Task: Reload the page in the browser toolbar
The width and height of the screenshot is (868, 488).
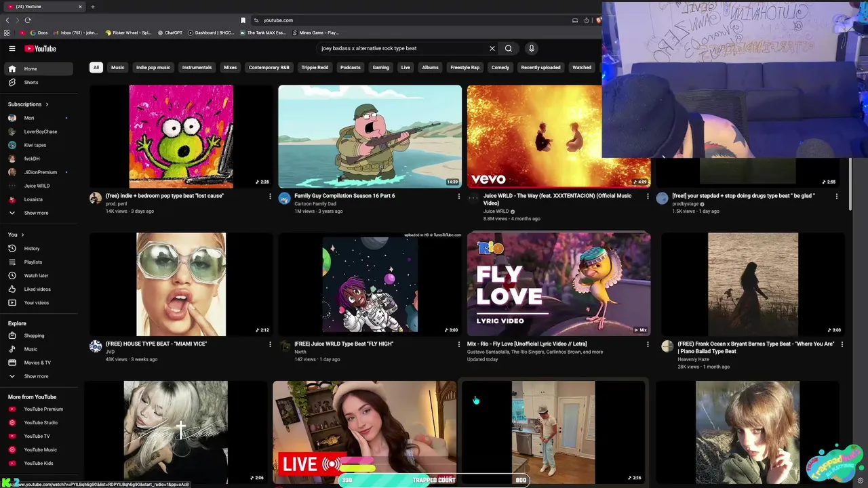Action: (x=27, y=20)
